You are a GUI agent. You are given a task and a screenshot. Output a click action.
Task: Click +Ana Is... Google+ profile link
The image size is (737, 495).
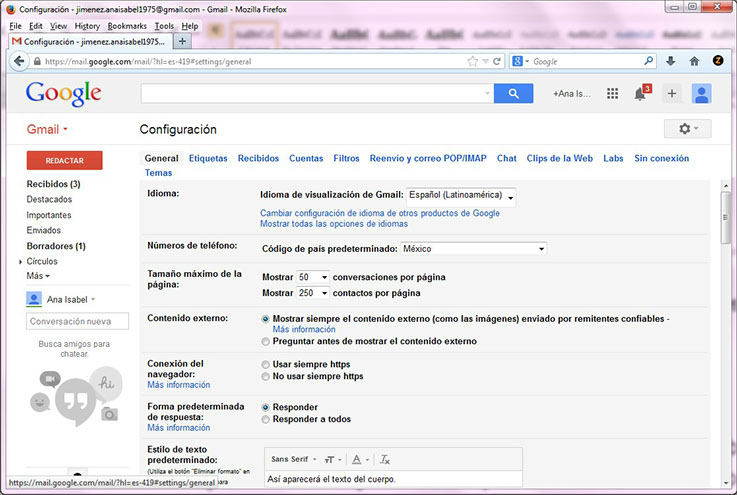pos(572,94)
